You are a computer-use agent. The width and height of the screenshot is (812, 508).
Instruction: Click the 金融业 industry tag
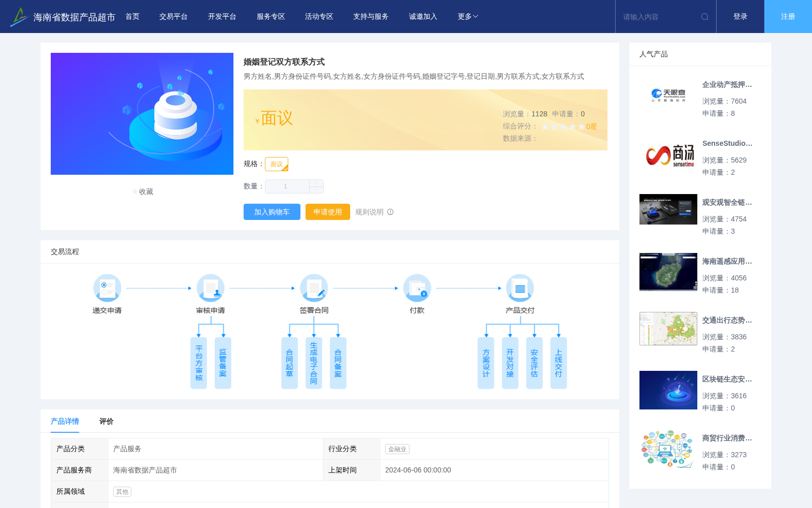coord(397,449)
